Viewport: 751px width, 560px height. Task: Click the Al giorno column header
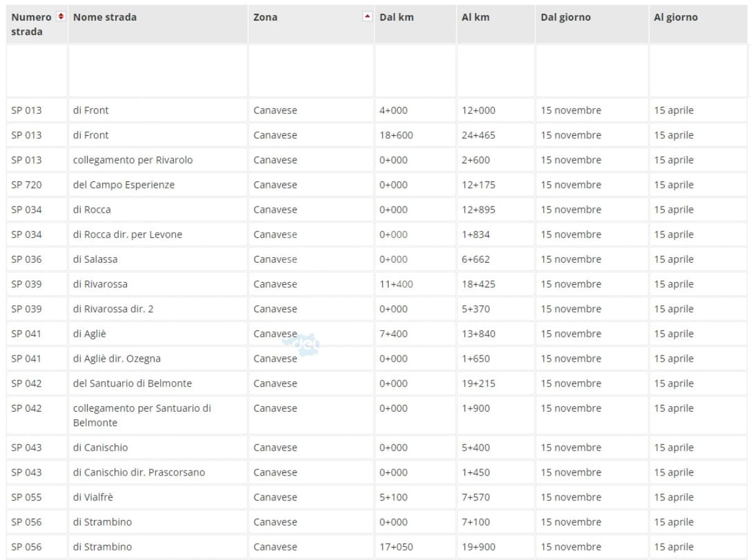675,18
